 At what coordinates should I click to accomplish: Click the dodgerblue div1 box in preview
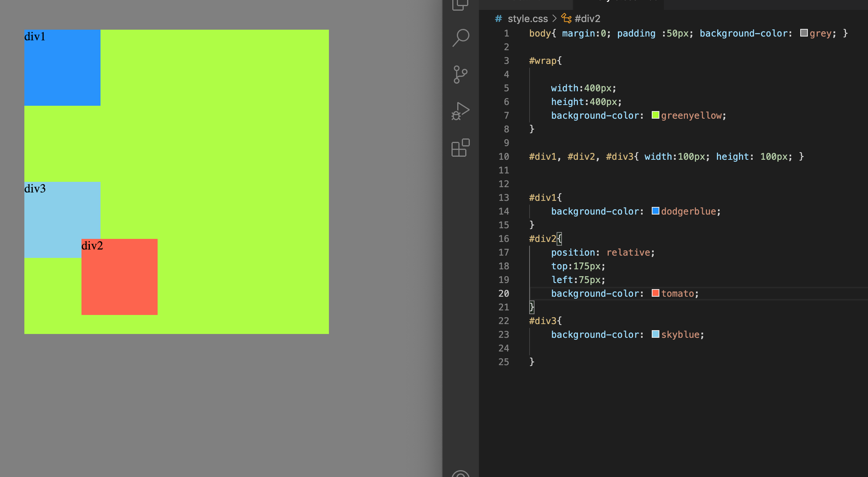tap(62, 68)
